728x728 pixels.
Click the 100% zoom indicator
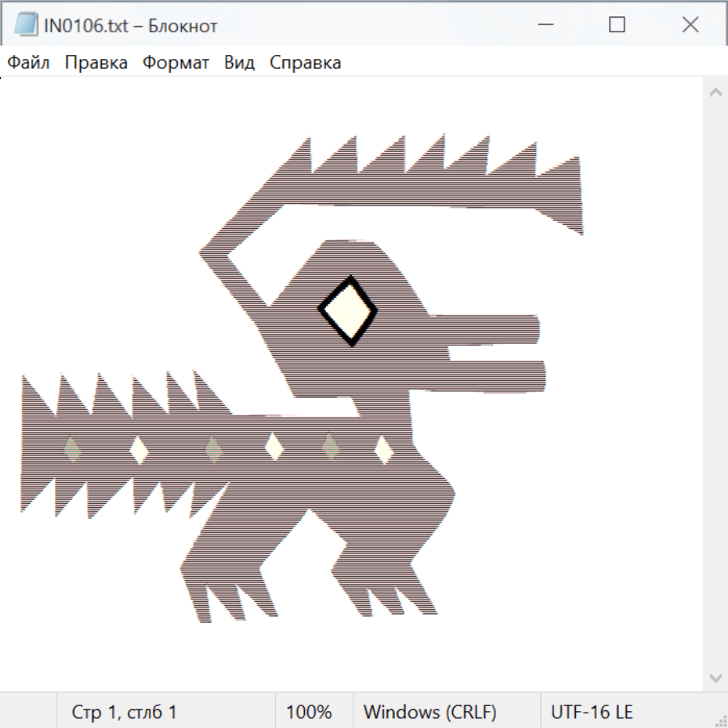309,712
